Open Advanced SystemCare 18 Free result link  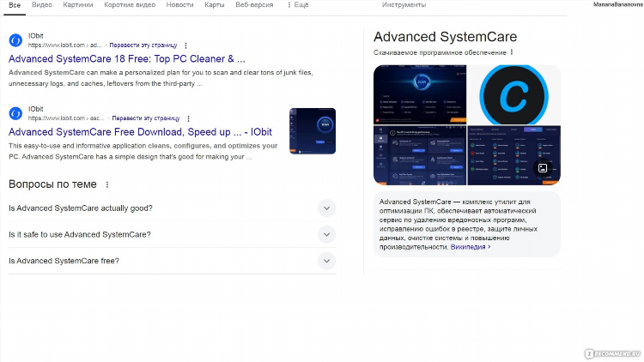(127, 58)
